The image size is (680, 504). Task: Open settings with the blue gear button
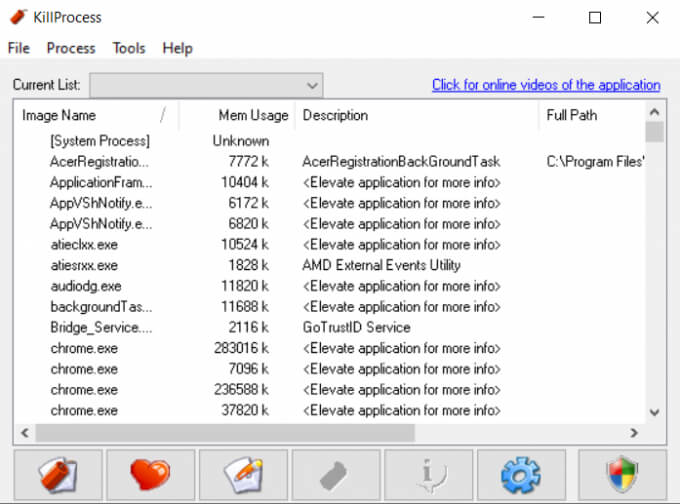pyautogui.click(x=521, y=475)
